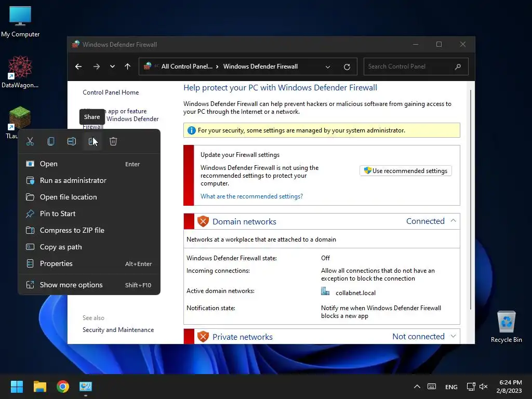This screenshot has width=532, height=399.
Task: Open Properties from context menu
Action: coord(89,263)
